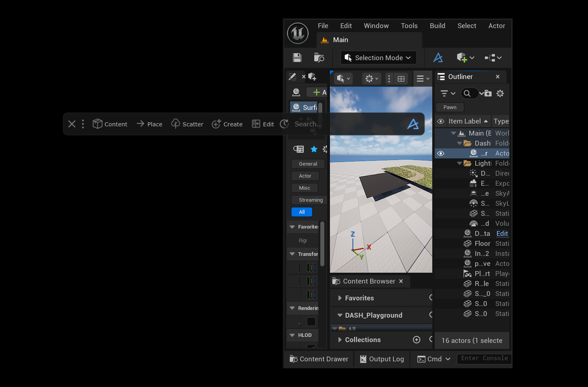Screen dimensions: 588x387
Task: Select the General filter in Details
Action: 308,164
